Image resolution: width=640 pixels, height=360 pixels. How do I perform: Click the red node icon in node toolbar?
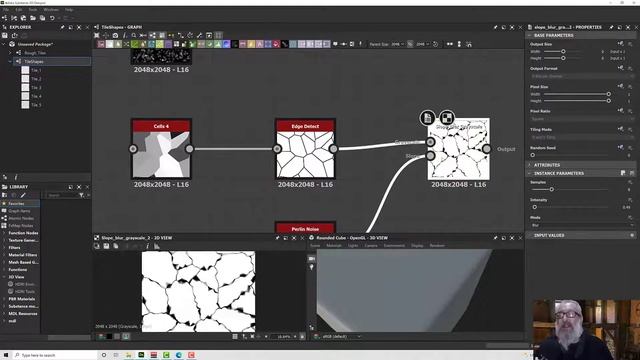[x=276, y=44]
